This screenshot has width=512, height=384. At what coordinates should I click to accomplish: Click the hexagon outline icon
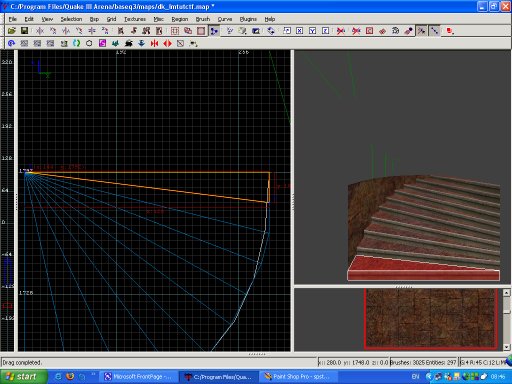pyautogui.click(x=89, y=43)
